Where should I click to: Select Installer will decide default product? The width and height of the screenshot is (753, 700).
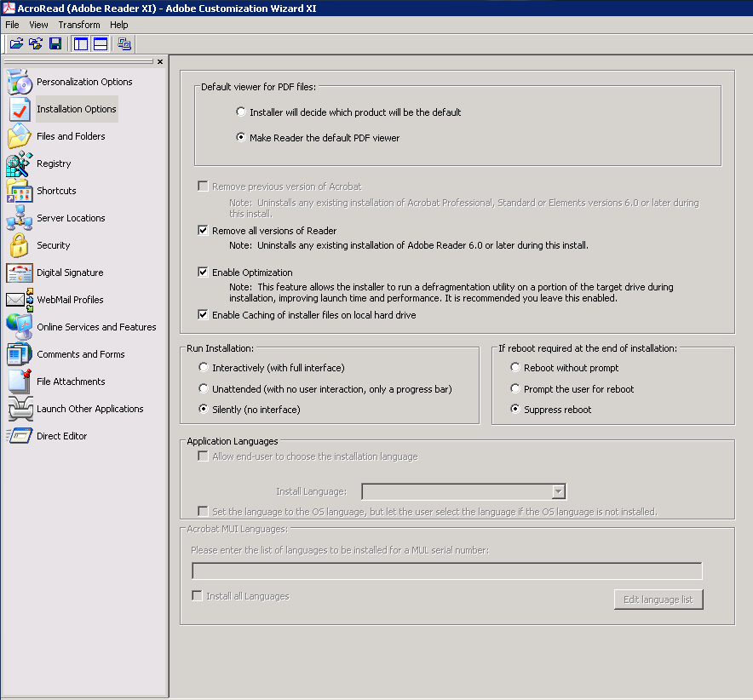point(241,112)
